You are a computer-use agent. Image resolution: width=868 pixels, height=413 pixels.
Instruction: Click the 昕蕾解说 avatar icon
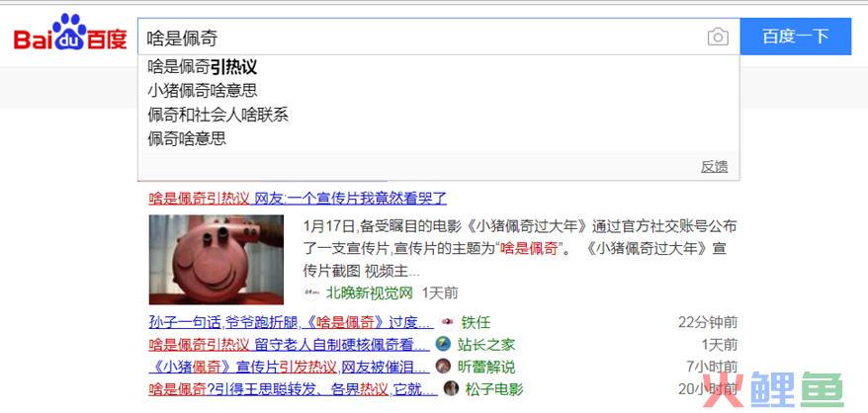tap(444, 367)
